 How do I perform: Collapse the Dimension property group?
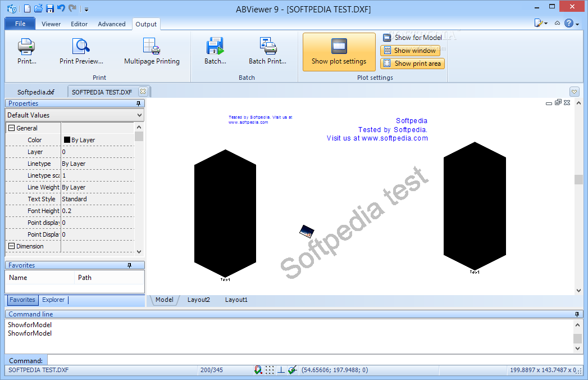pos(12,246)
